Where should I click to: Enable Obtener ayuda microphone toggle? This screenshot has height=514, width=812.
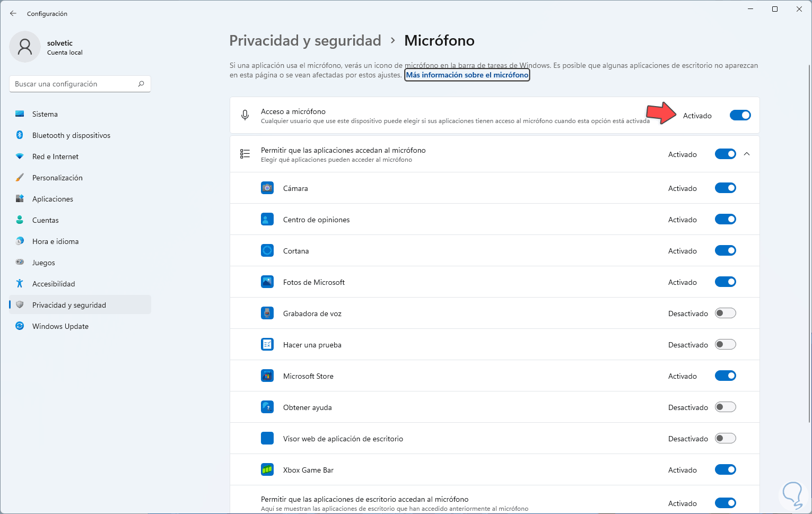726,407
